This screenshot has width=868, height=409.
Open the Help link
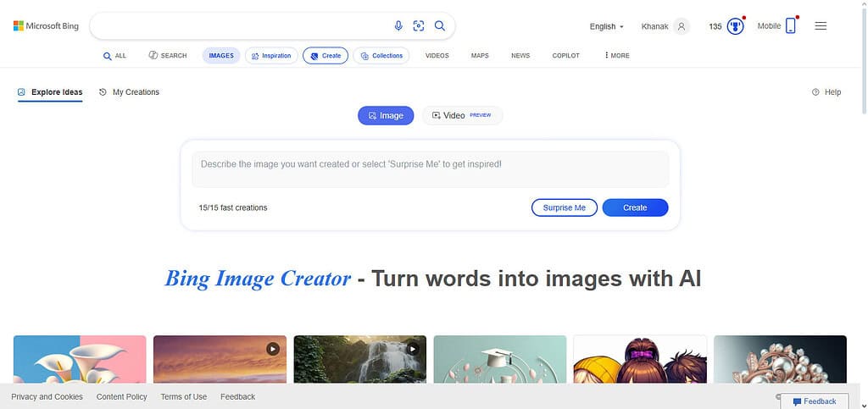(x=826, y=92)
